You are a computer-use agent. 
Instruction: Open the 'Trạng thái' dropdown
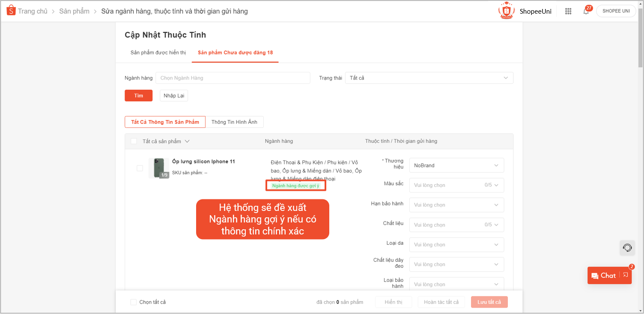(x=429, y=78)
